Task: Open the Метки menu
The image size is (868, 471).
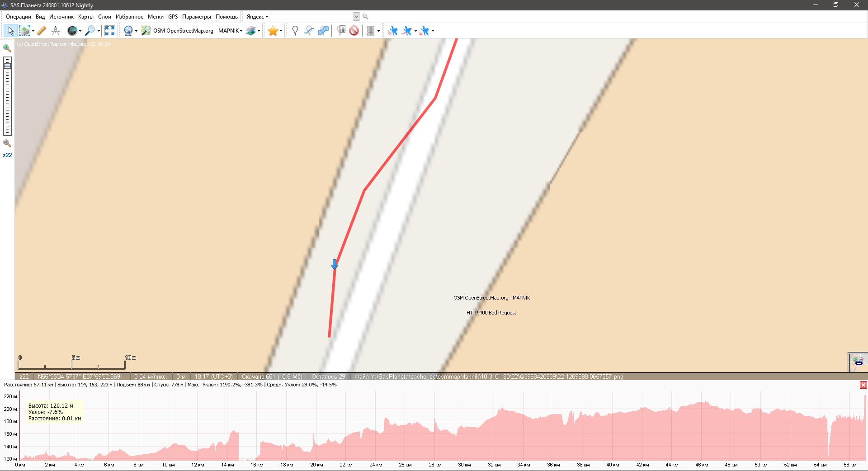Action: coord(156,17)
